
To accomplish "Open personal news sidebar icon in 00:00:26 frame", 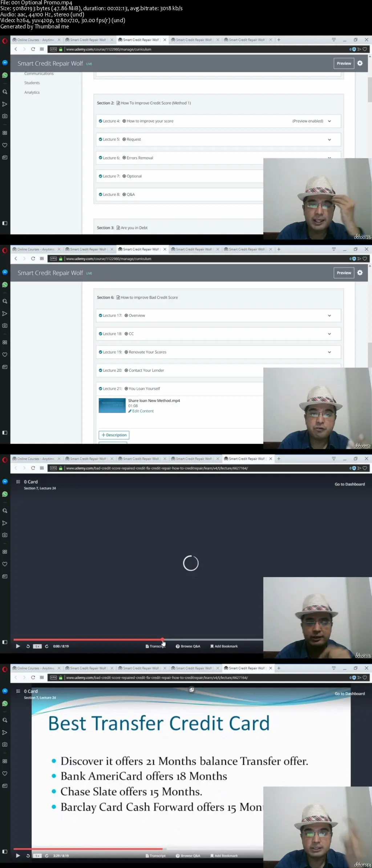I will [5, 157].
